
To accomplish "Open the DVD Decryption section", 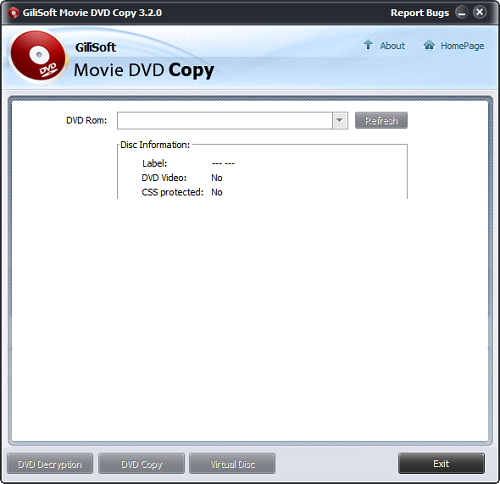I will click(x=50, y=464).
